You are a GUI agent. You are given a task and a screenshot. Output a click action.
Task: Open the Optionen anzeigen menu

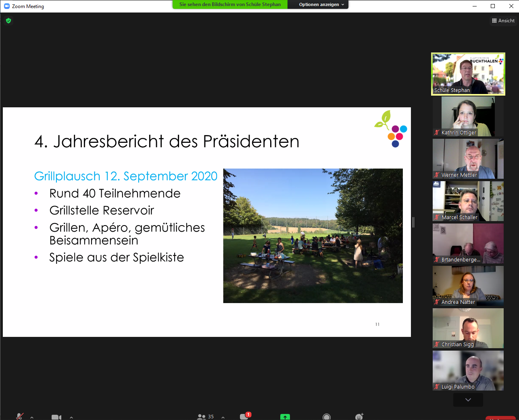pyautogui.click(x=321, y=4)
